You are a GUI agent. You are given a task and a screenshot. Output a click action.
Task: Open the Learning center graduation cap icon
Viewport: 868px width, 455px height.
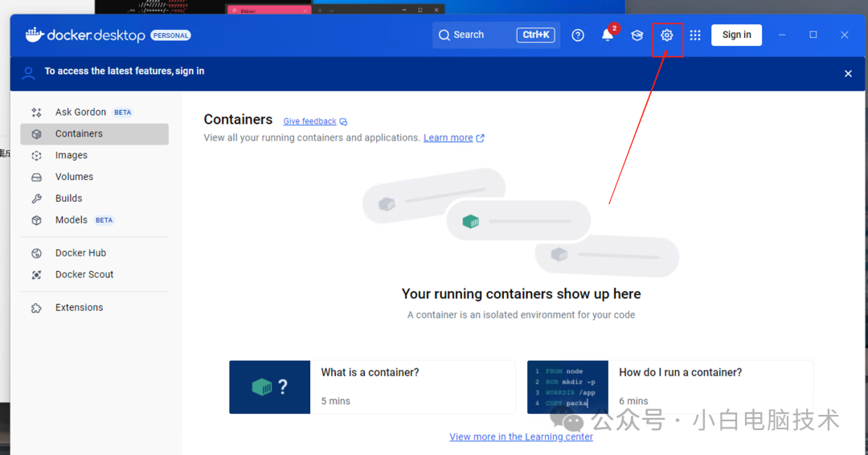(x=637, y=35)
